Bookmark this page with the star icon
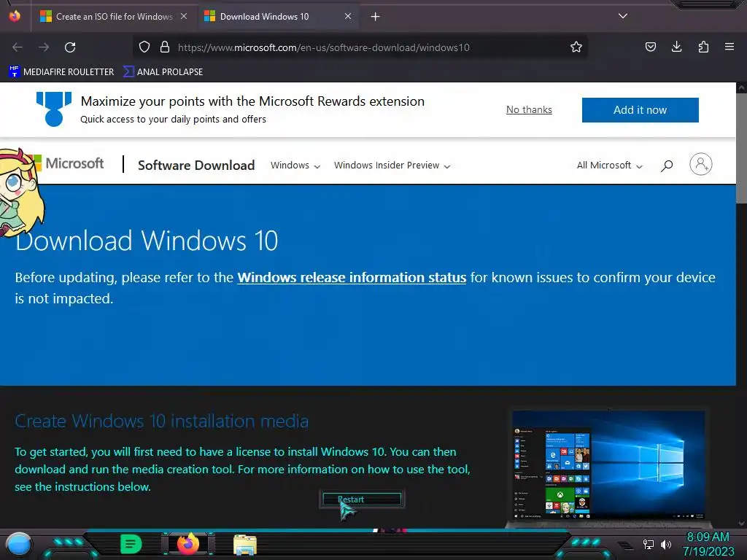Screen dimensions: 747x560 576,47
